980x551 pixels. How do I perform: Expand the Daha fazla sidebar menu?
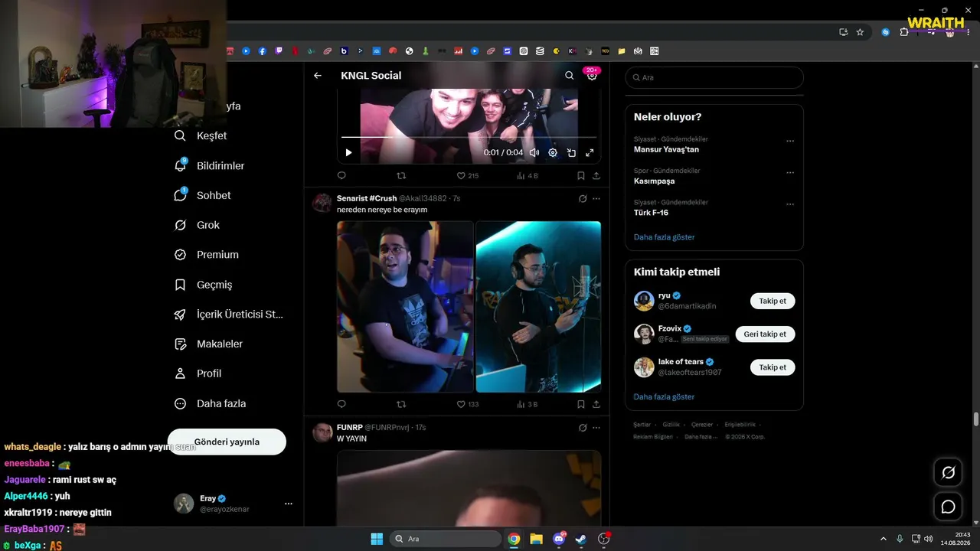point(211,403)
